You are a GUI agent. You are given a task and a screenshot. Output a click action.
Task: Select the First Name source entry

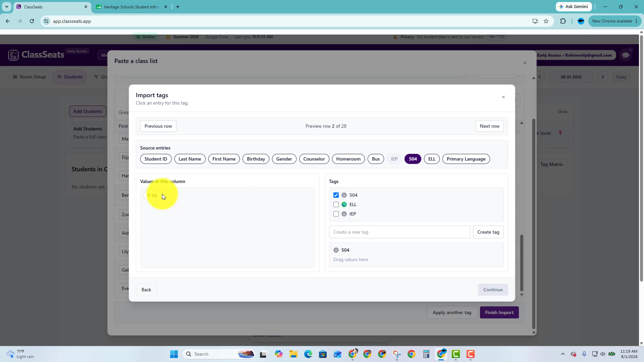224,159
